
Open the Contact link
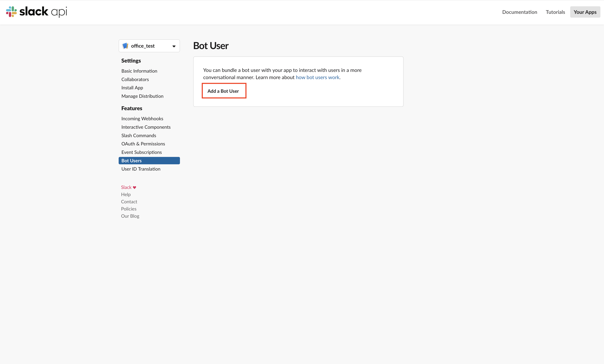pyautogui.click(x=129, y=202)
